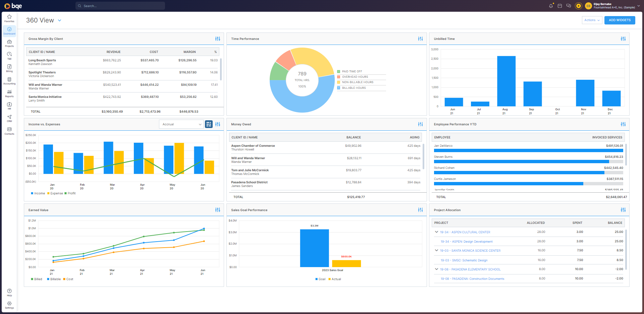Screen dimensions: 644x314
Task: Toggle table view in Income vs. Expenses widget
Action: point(209,124)
